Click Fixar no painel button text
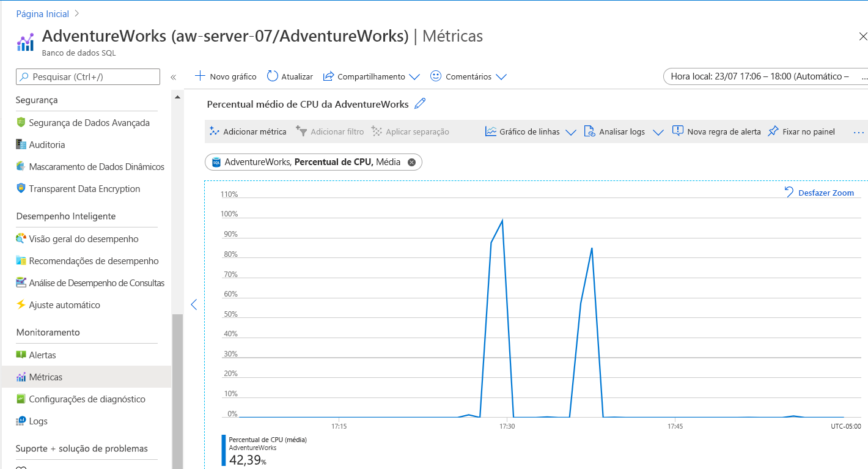Screen dimensions: 868x469 pyautogui.click(x=809, y=131)
